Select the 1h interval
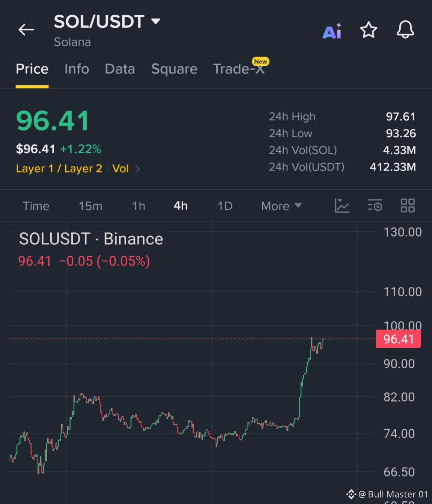432x504 pixels. point(138,206)
